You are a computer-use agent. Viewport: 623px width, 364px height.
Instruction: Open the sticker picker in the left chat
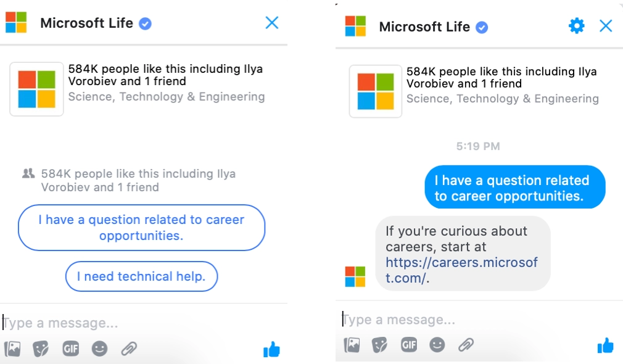pyautogui.click(x=41, y=349)
